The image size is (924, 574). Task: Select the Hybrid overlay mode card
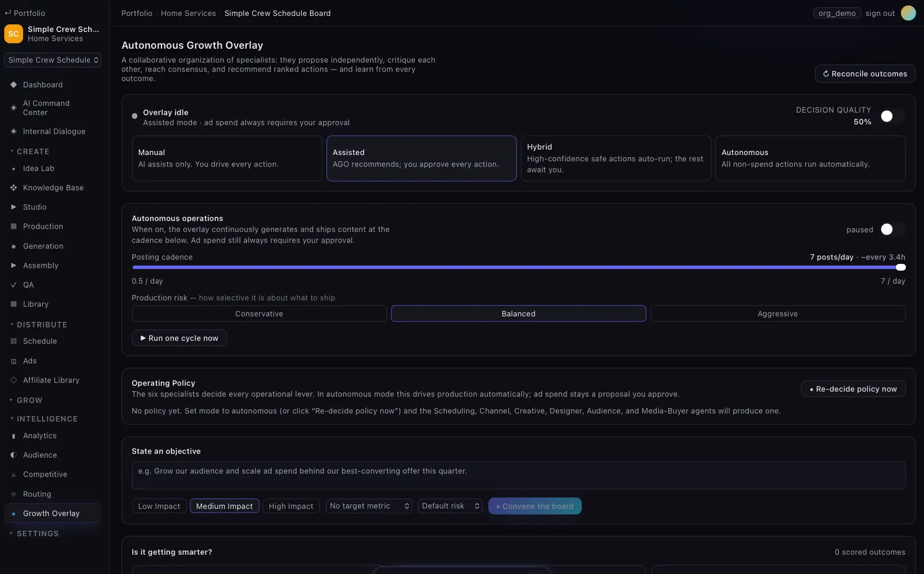pyautogui.click(x=616, y=158)
